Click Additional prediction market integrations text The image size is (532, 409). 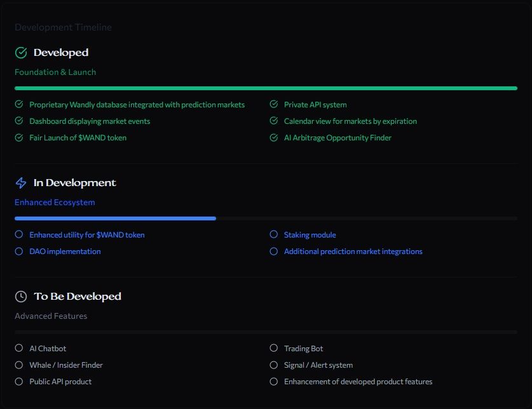click(353, 251)
